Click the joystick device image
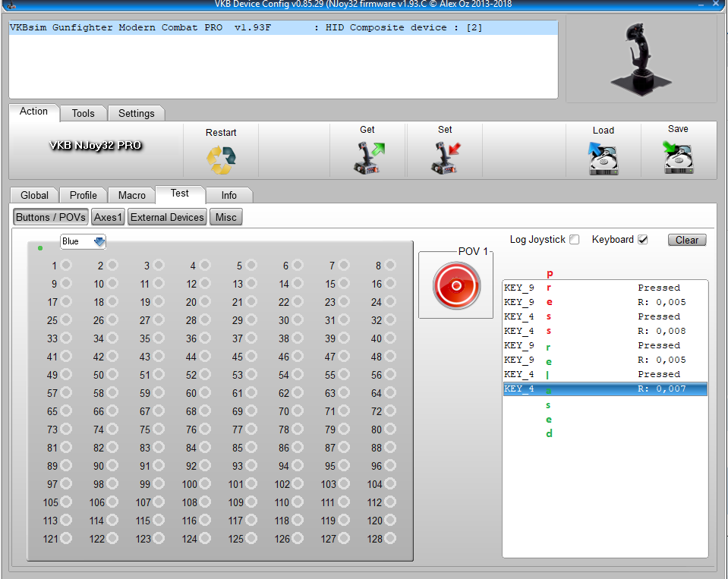The height and width of the screenshot is (579, 728). 641,59
